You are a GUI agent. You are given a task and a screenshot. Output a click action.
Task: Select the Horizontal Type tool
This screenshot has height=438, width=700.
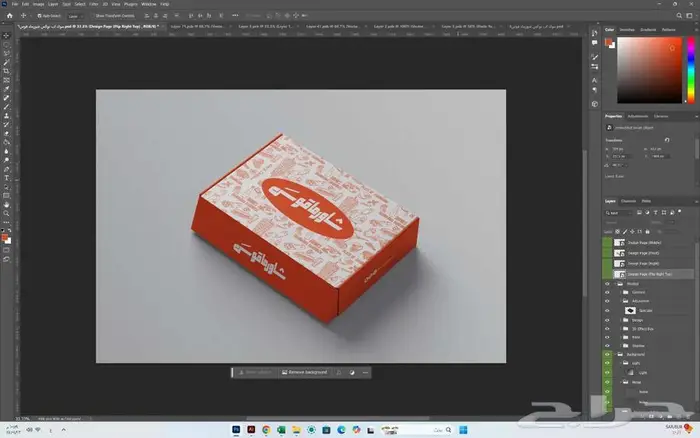pyautogui.click(x=6, y=178)
